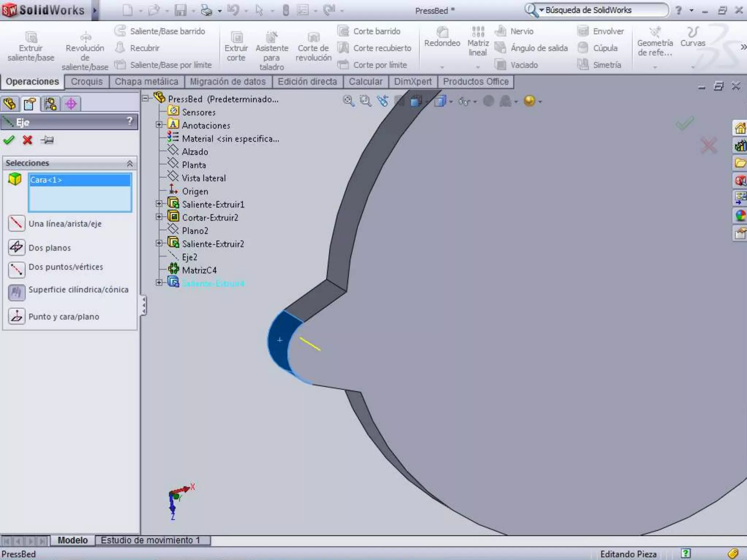Click Extruir saliente/base button

coord(31,47)
